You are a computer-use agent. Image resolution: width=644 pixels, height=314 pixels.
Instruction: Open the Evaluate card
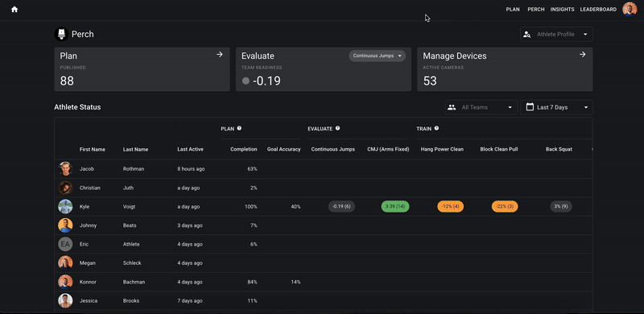coord(324,69)
